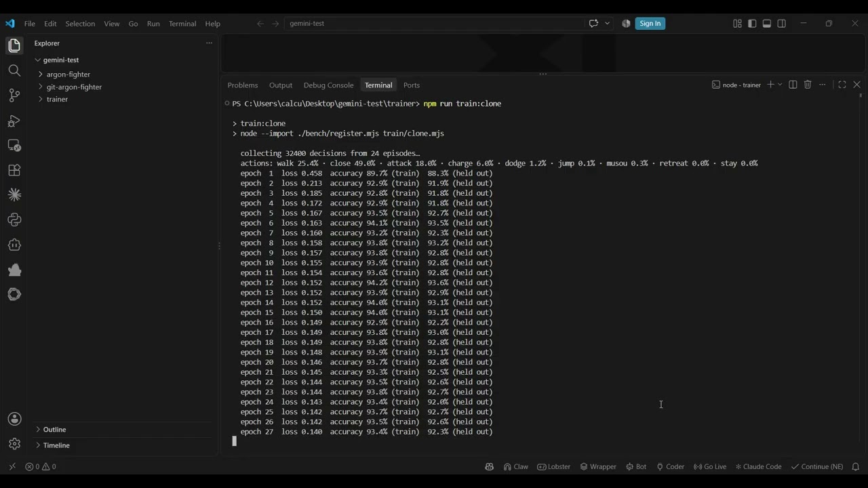868x488 pixels.
Task: Switch to the Ports tab
Action: pos(412,85)
